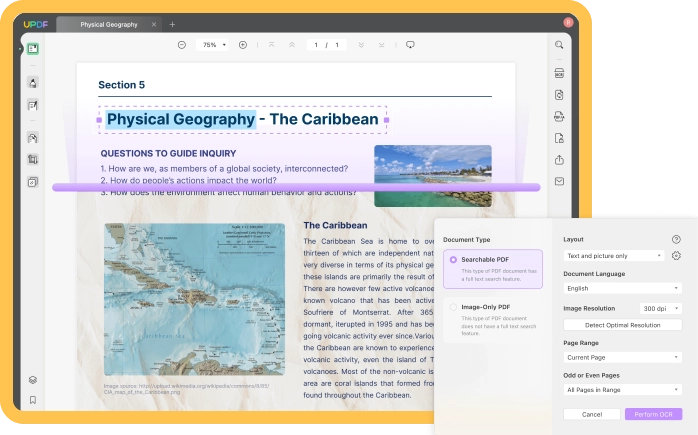Open the Document Language English dropdown
This screenshot has width=698, height=435.
point(622,288)
